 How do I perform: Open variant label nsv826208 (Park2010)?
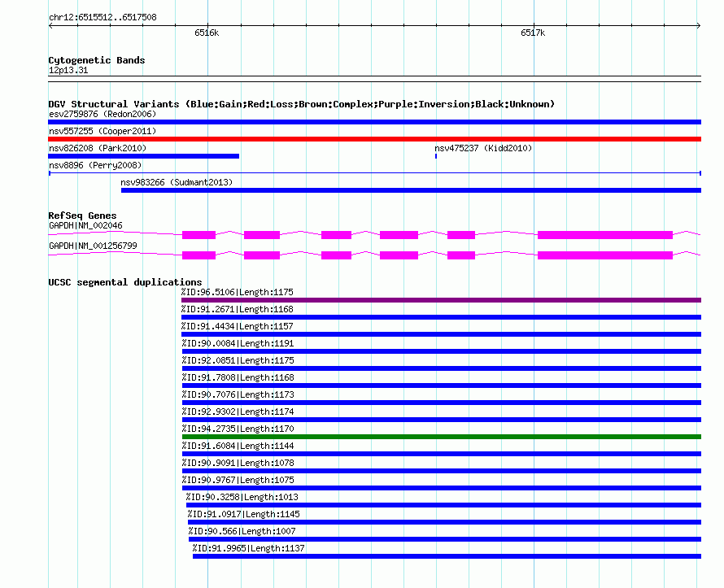click(x=98, y=148)
